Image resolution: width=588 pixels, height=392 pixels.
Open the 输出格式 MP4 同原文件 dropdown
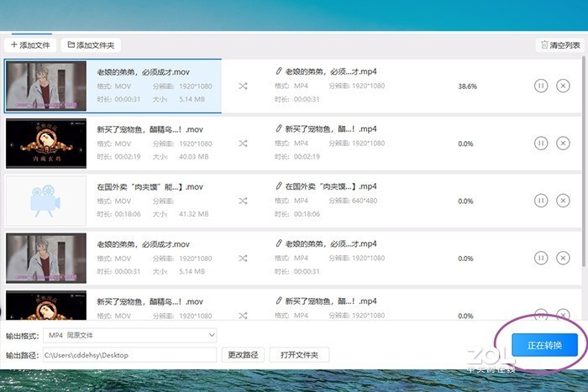point(129,335)
